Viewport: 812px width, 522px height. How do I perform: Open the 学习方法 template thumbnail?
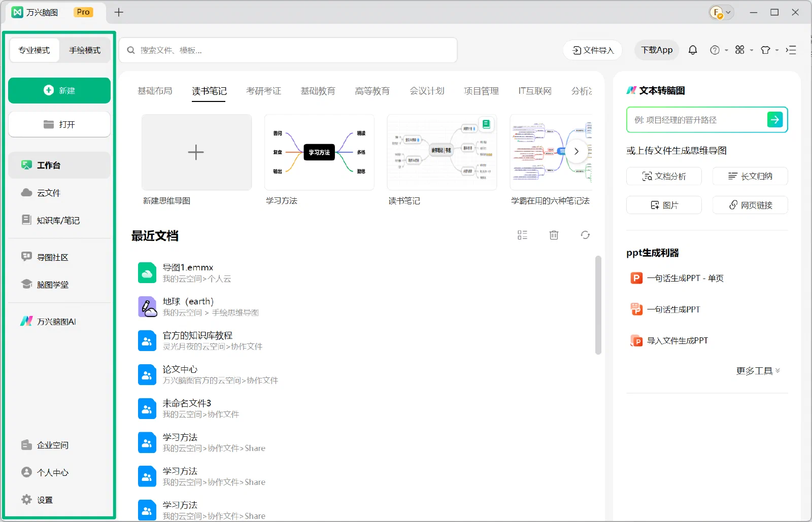[x=319, y=152]
